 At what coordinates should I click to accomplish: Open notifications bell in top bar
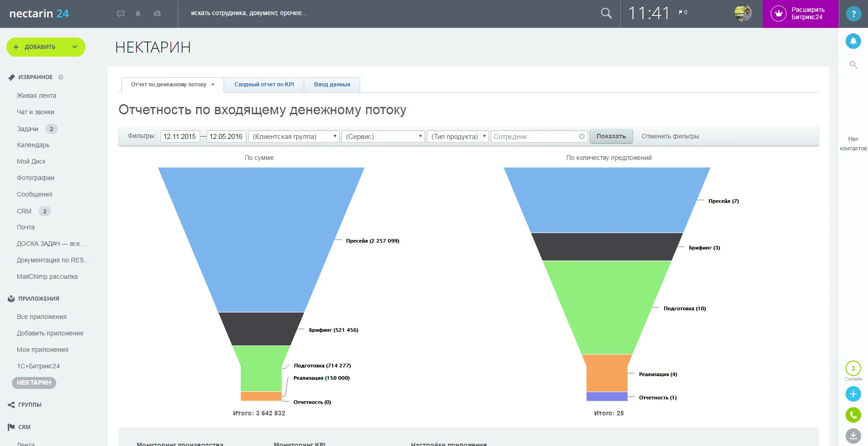coord(138,14)
